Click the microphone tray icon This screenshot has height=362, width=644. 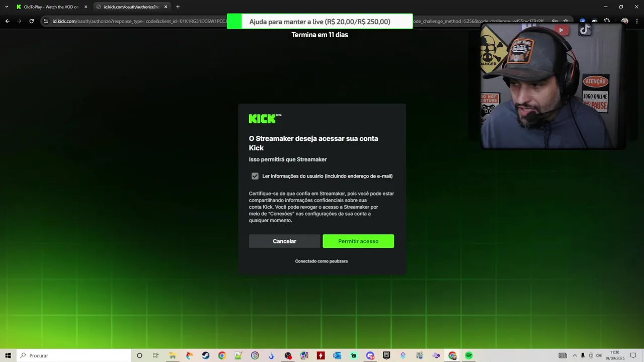[x=583, y=355]
